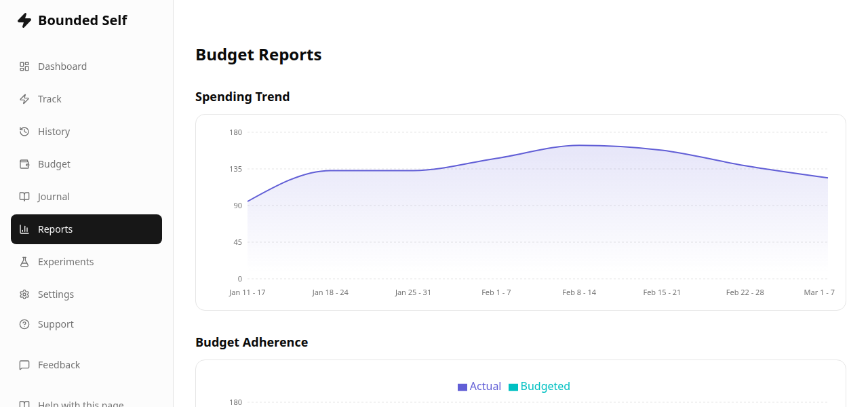The width and height of the screenshot is (868, 407).
Task: Click the Bounded Self lightning logo
Action: [x=24, y=20]
